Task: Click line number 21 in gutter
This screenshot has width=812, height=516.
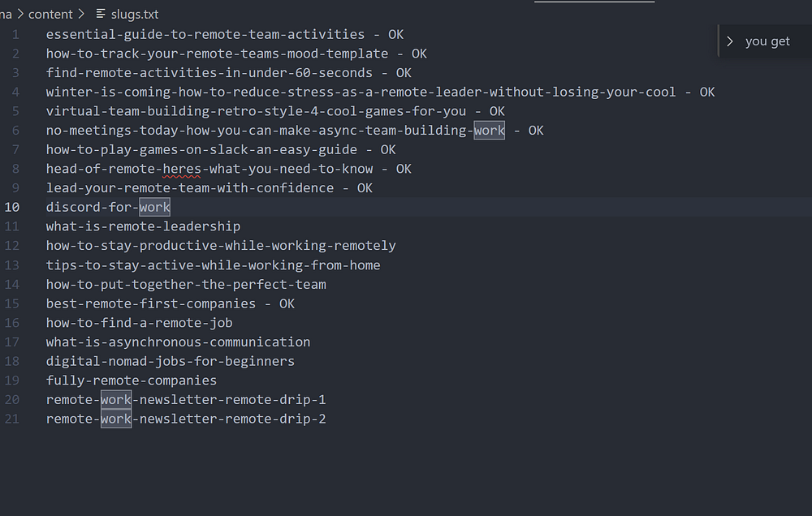Action: coord(12,419)
